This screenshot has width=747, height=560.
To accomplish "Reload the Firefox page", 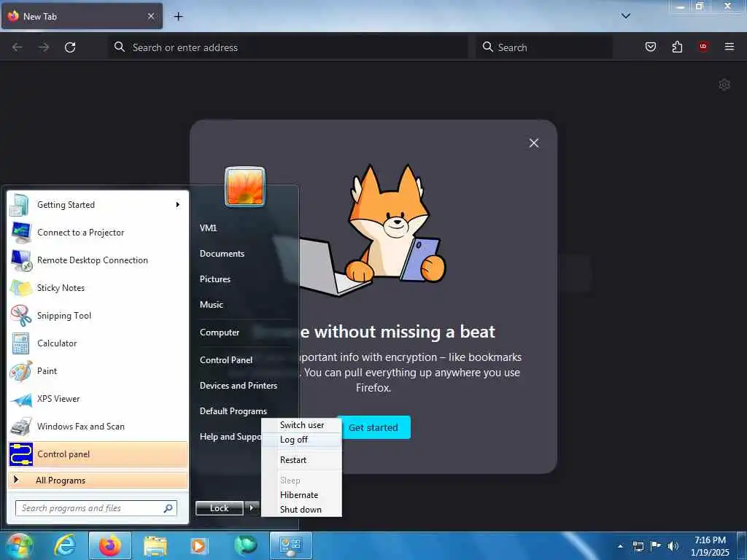I will 70,47.
